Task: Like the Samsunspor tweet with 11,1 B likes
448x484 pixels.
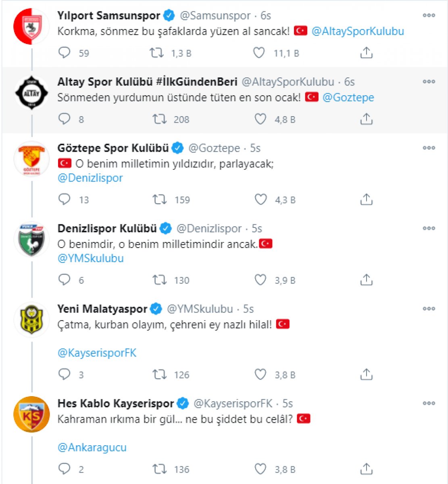Action: tap(259, 53)
